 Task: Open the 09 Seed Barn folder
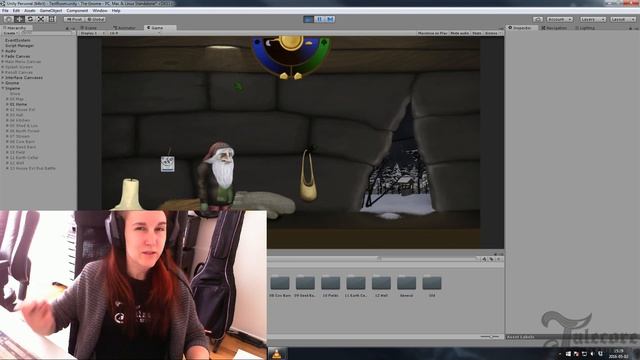[x=305, y=286]
